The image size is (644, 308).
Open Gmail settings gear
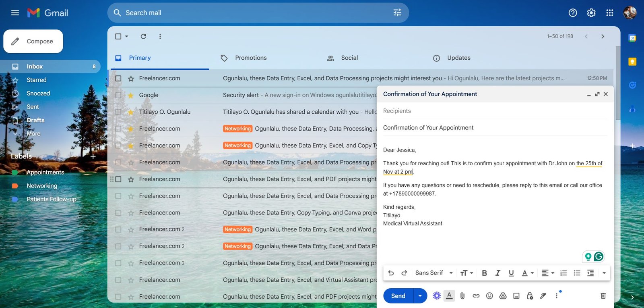coord(591,13)
